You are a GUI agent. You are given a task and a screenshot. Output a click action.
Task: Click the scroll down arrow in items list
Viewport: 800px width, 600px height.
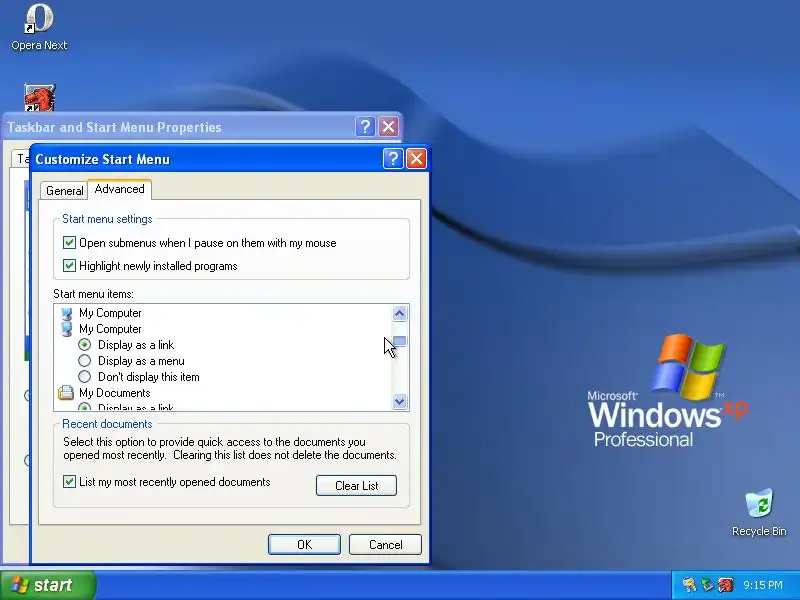click(399, 402)
